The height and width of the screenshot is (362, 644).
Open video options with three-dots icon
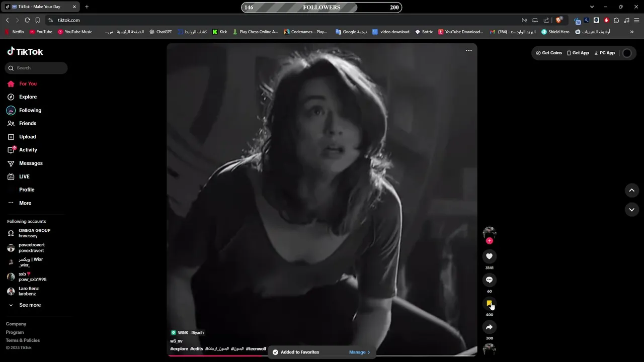point(469,50)
